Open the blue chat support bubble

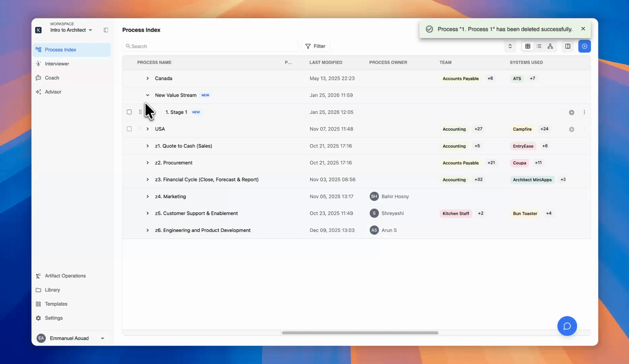tap(567, 326)
